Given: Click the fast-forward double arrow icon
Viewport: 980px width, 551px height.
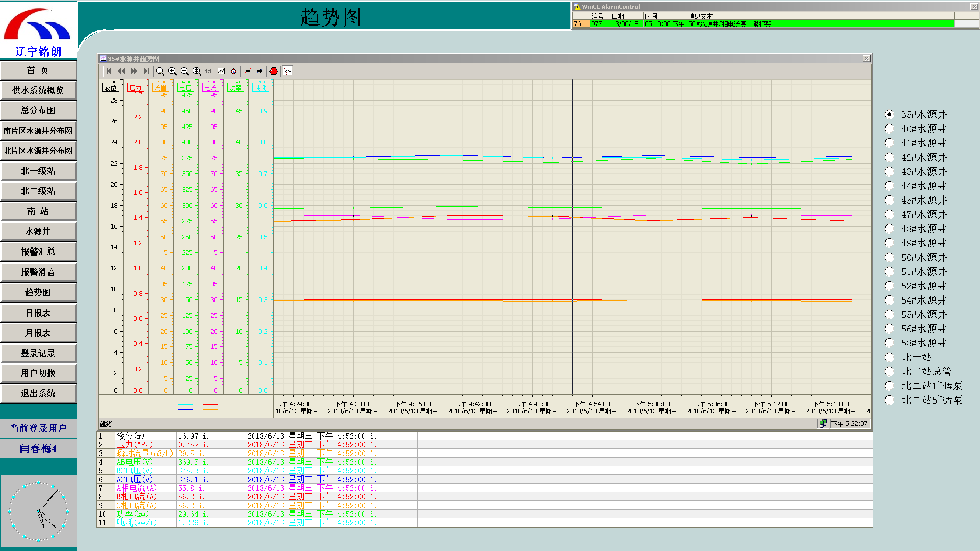Looking at the screenshot, I should [x=134, y=71].
